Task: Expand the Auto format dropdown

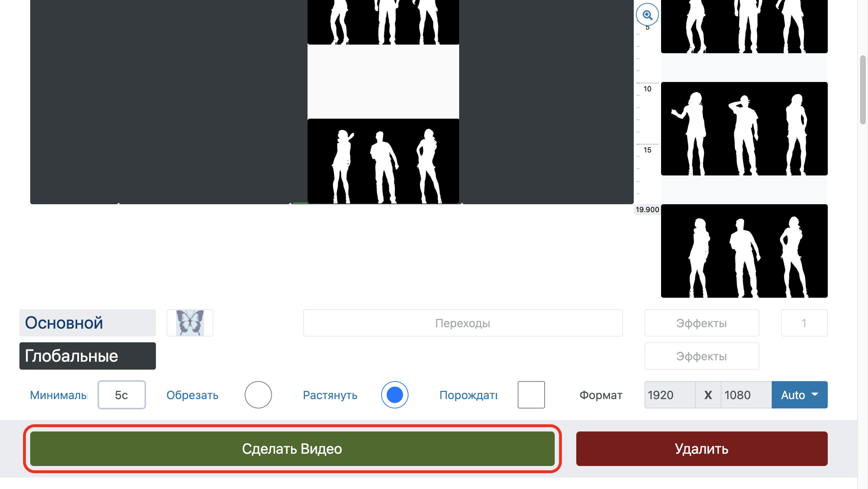Action: click(x=799, y=394)
